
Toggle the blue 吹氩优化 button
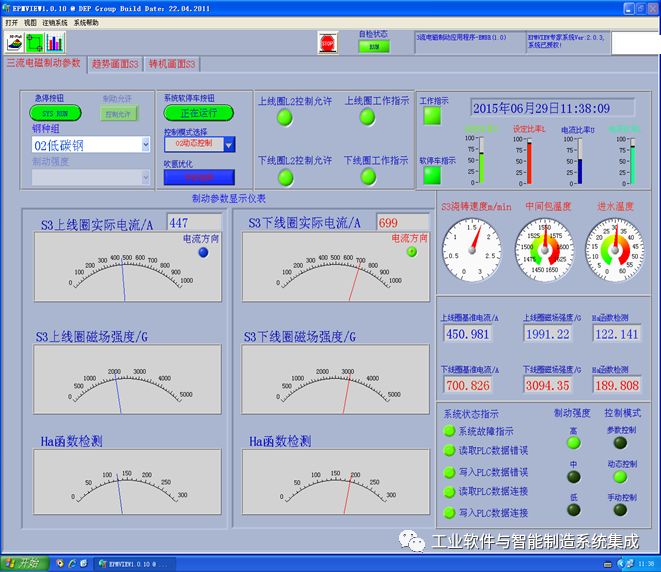click(x=199, y=177)
